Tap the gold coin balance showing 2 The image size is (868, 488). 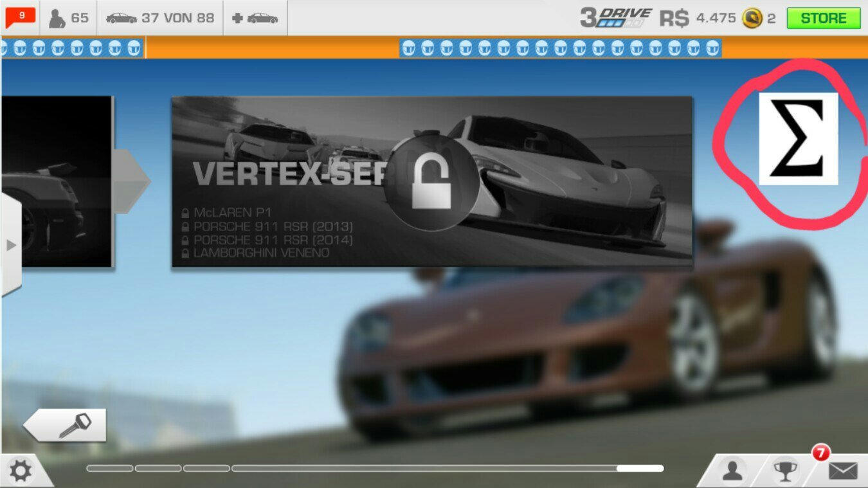pyautogui.click(x=759, y=18)
